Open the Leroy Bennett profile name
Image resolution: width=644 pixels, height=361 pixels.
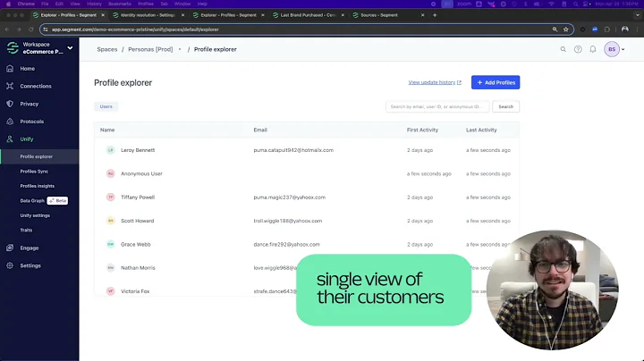(x=138, y=150)
